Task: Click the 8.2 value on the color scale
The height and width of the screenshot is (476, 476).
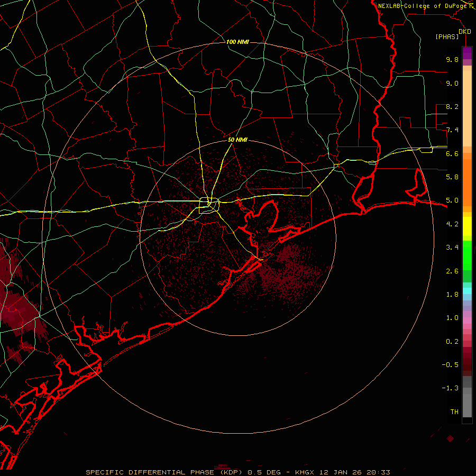Action: pos(452,106)
